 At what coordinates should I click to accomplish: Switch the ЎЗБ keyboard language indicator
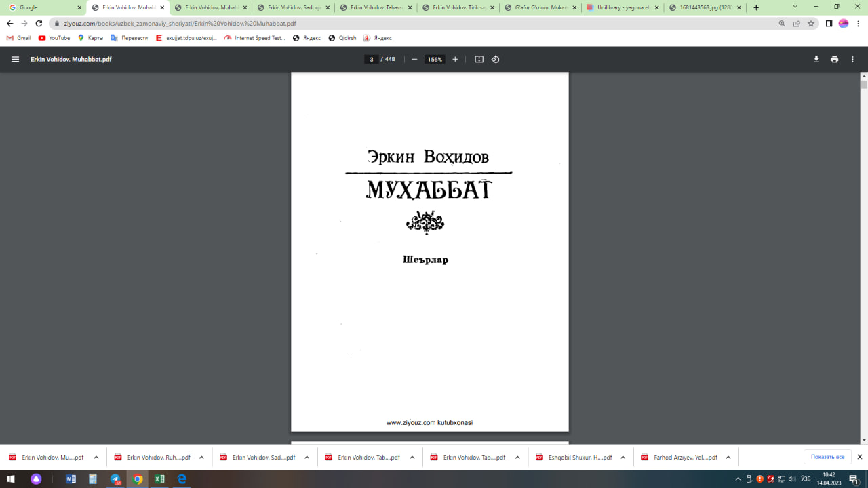806,479
